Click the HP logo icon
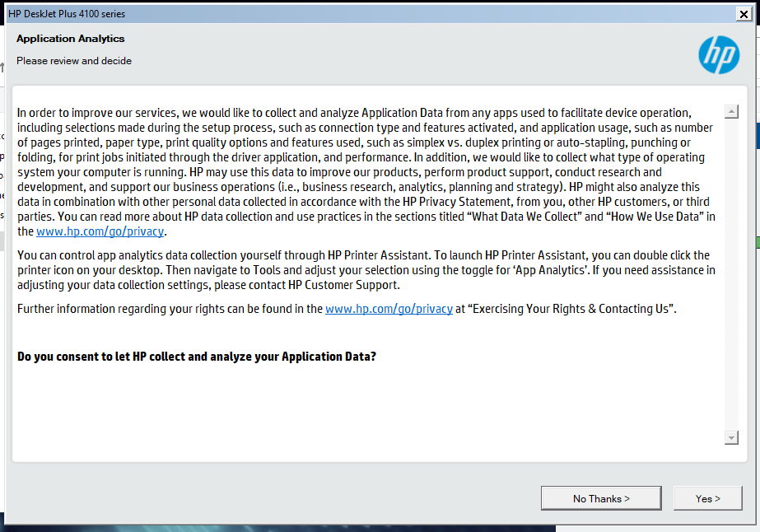This screenshot has height=532, width=760. [x=719, y=55]
